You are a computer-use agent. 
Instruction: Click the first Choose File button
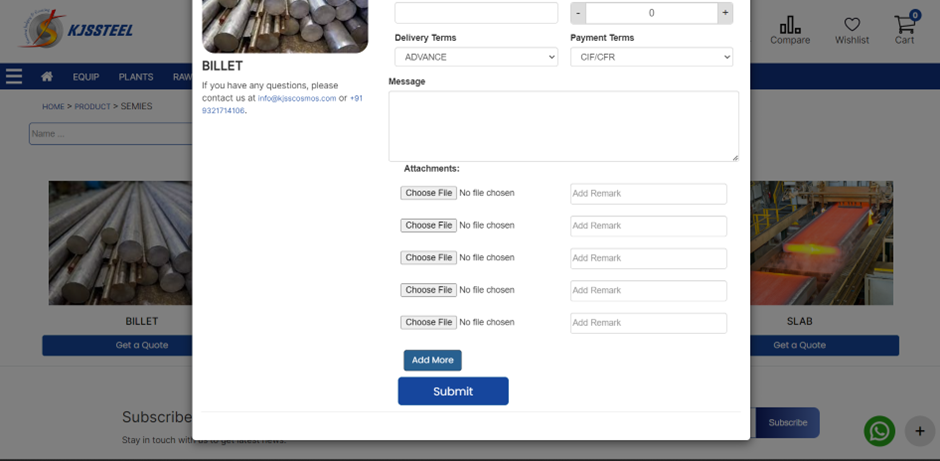tap(429, 193)
